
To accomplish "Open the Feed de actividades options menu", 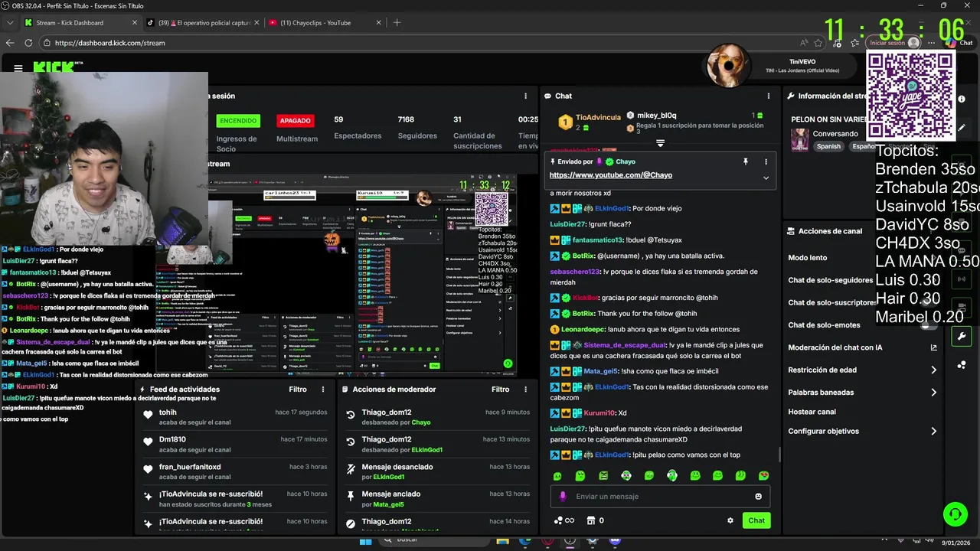I will 323,389.
